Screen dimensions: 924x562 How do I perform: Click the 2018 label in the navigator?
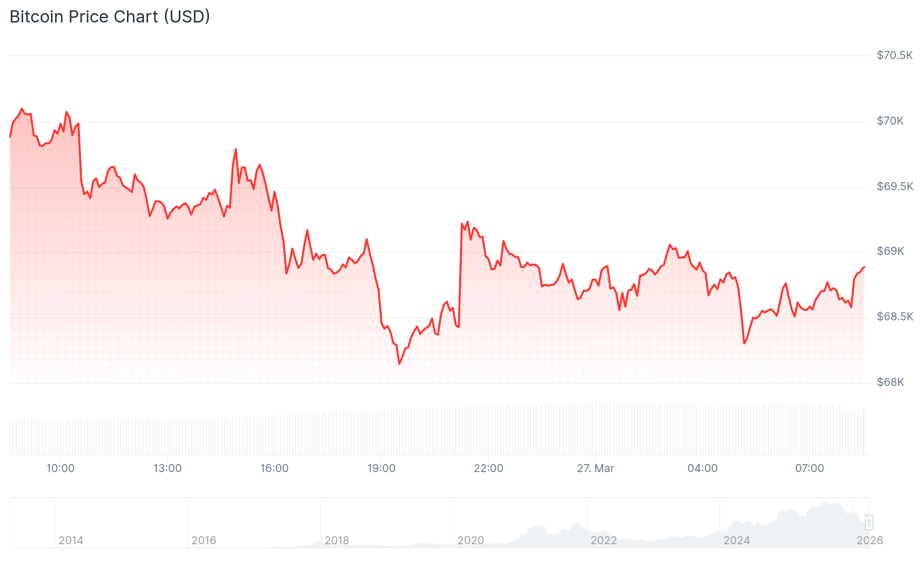tap(337, 540)
